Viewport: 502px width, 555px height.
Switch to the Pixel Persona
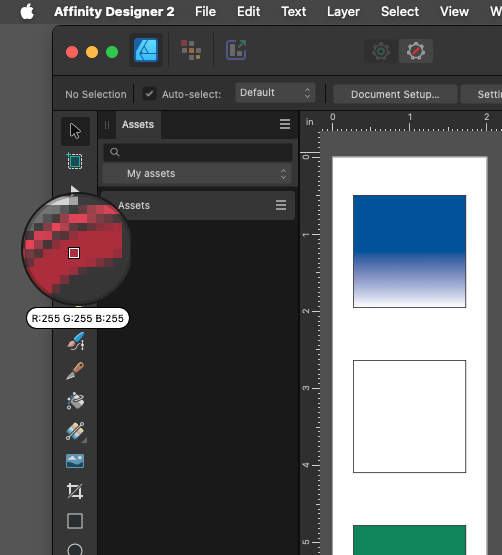click(191, 50)
